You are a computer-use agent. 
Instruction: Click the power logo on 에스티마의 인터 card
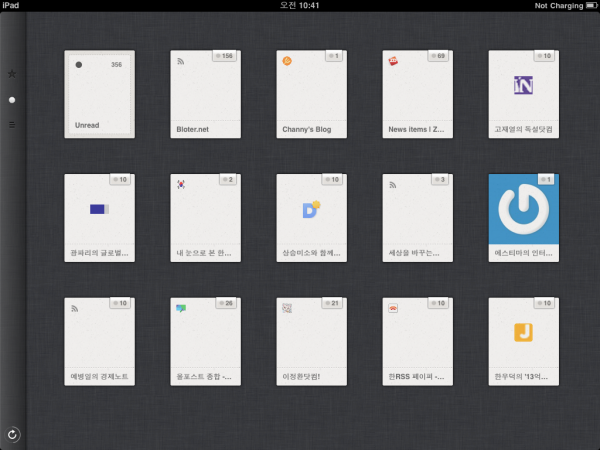click(x=523, y=209)
